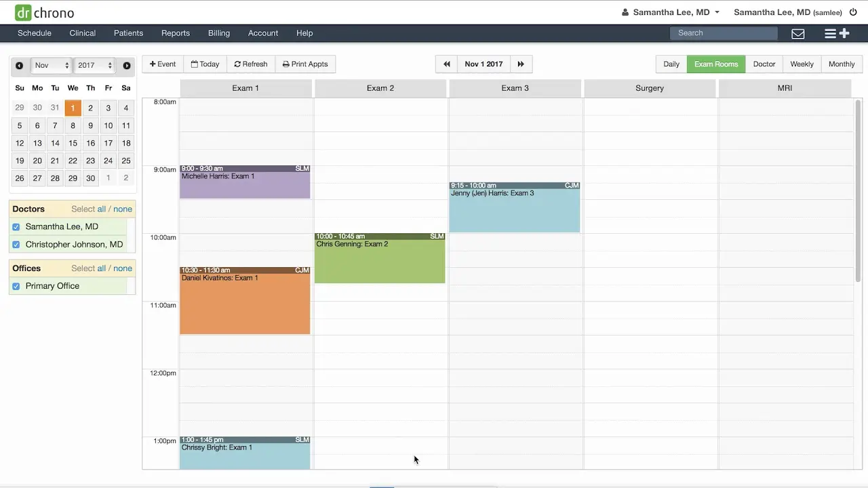Open Chrissy Bright Exam 1 appointment
Image resolution: width=868 pixels, height=488 pixels.
click(x=245, y=453)
